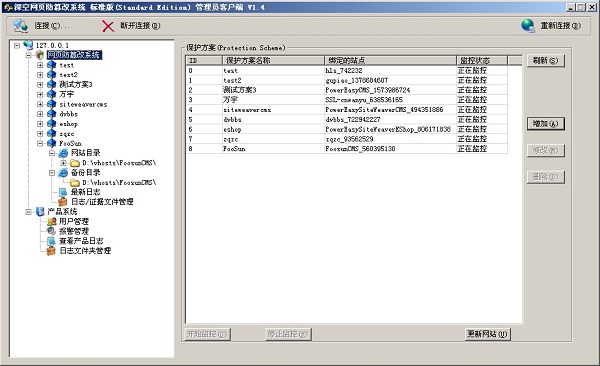
Task: Click the 停止监控 button
Action: 288,334
